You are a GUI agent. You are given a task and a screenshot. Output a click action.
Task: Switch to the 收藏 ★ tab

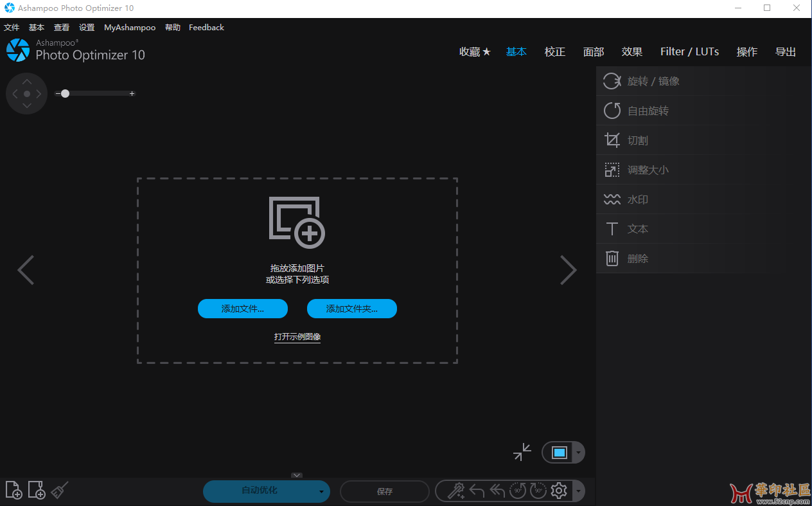click(475, 52)
